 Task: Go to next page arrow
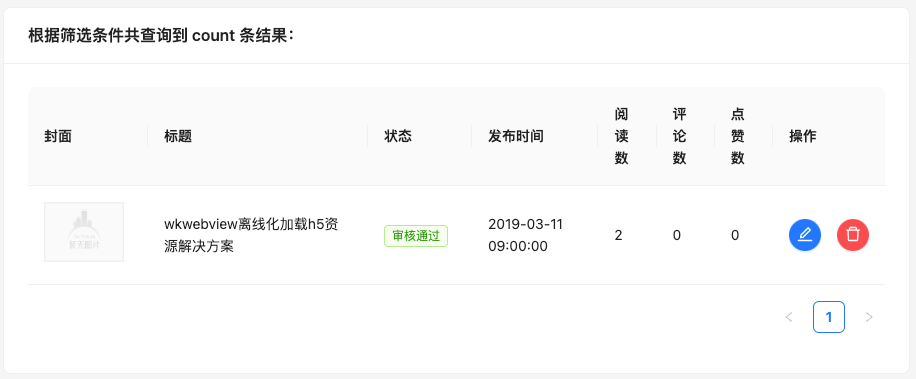click(x=869, y=317)
